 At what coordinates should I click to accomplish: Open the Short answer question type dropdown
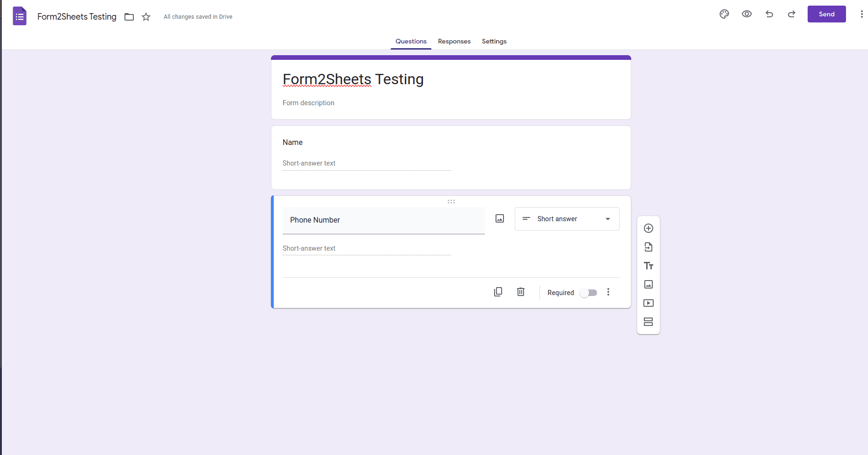(x=567, y=219)
